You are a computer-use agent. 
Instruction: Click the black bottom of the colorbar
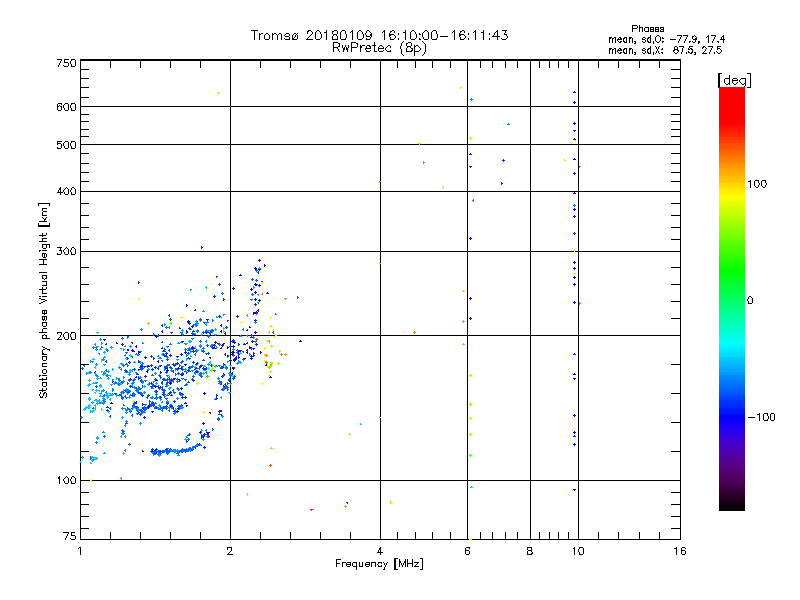732,503
